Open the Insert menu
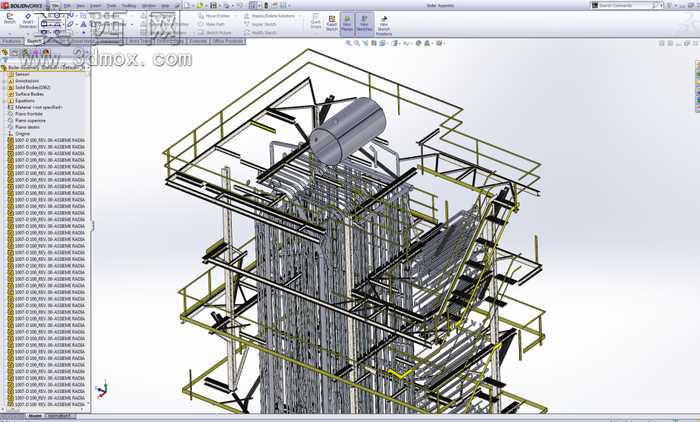Screen dimensions: 700x422 [x=96, y=5]
